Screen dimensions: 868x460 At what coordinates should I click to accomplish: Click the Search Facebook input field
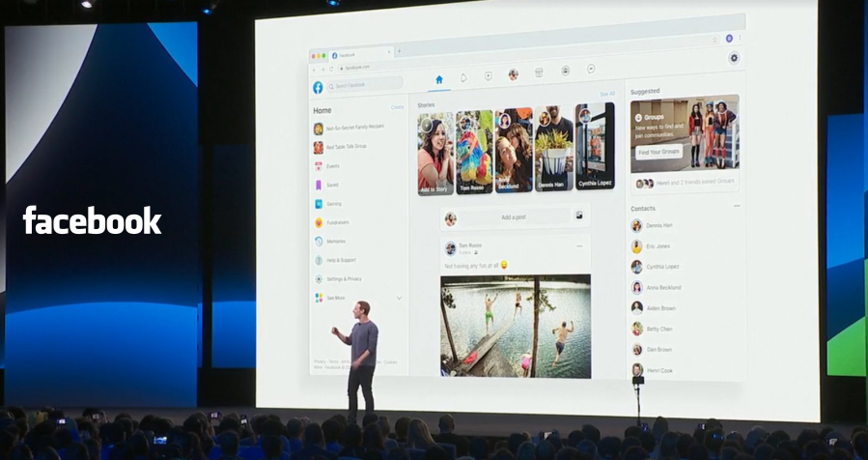coord(365,85)
